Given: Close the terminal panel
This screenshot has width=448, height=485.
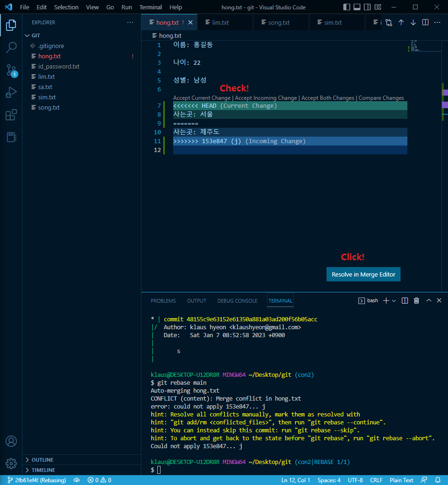Looking at the screenshot, I should pos(439,300).
